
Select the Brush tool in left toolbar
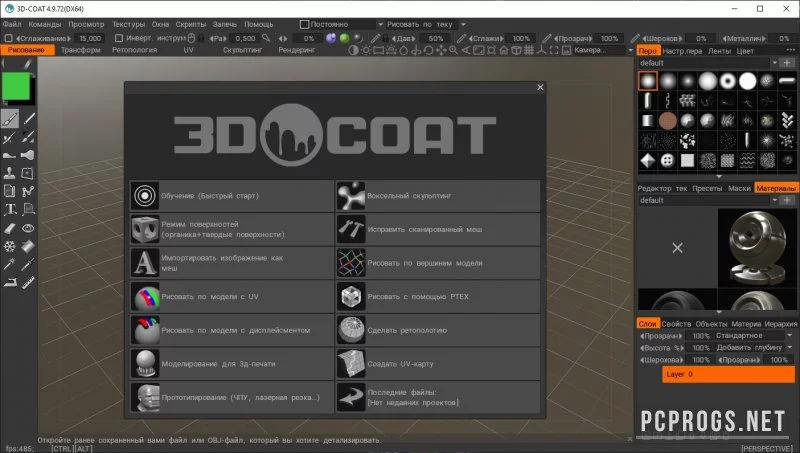click(x=10, y=119)
